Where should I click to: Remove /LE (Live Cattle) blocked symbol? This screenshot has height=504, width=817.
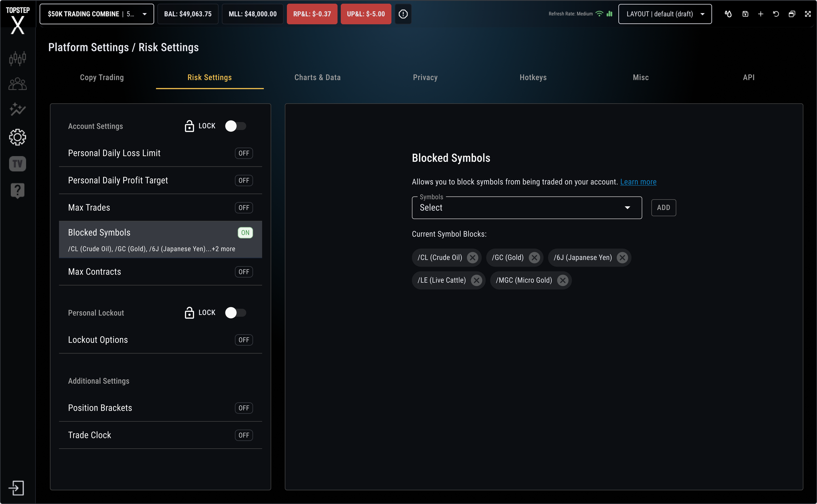coord(476,280)
